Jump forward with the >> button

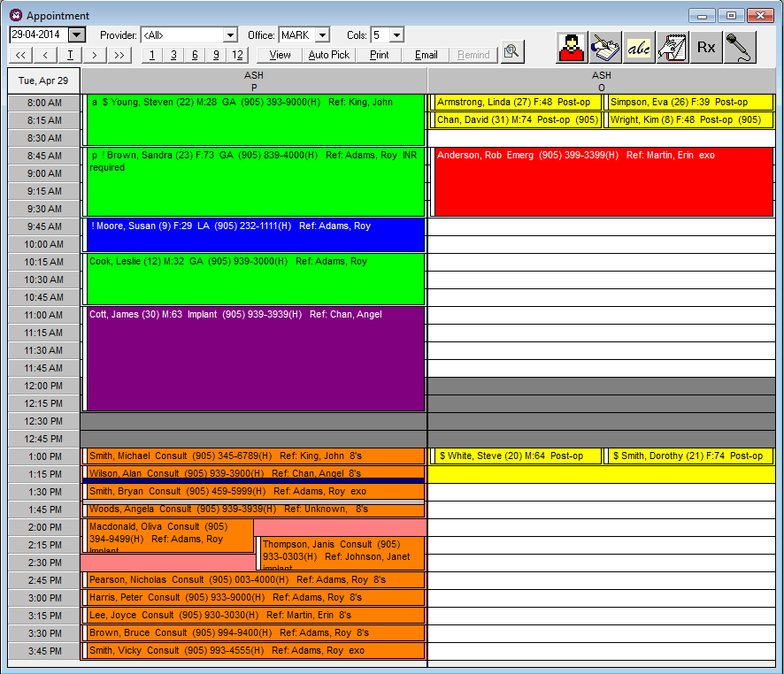119,55
